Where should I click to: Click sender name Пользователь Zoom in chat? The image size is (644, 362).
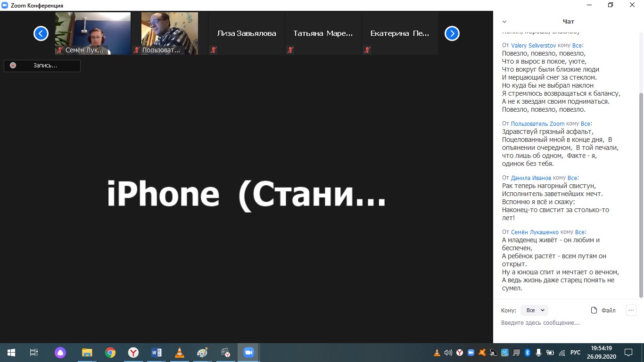click(537, 124)
